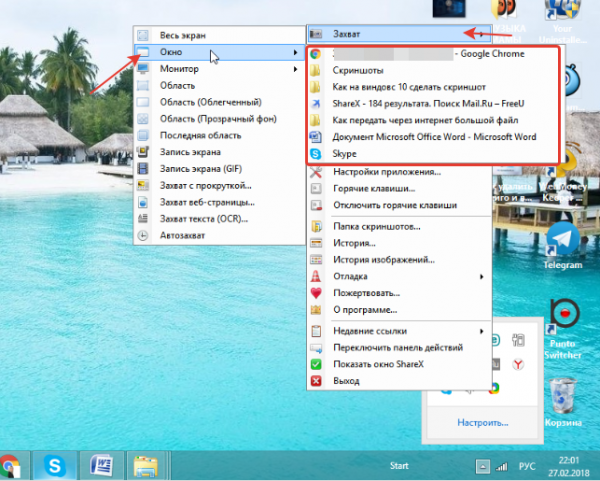Open the Захват menu item
The width and height of the screenshot is (600, 481).
tap(399, 34)
